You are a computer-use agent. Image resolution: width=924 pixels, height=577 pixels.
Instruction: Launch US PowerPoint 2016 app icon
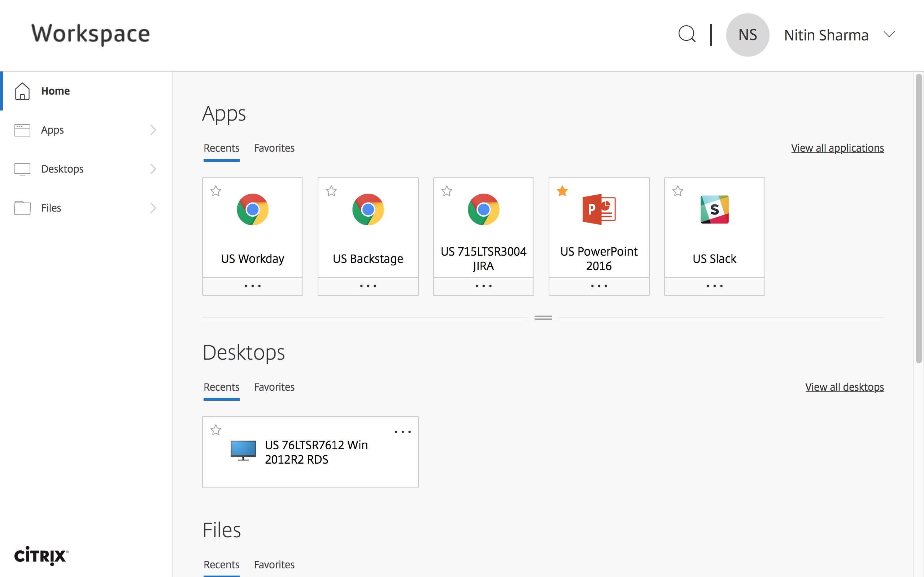pyautogui.click(x=599, y=209)
